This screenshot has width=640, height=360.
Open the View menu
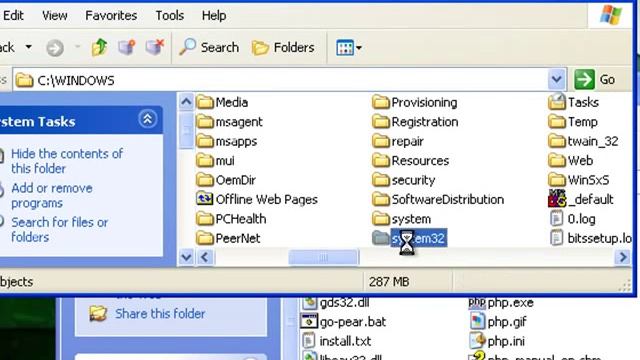click(55, 16)
